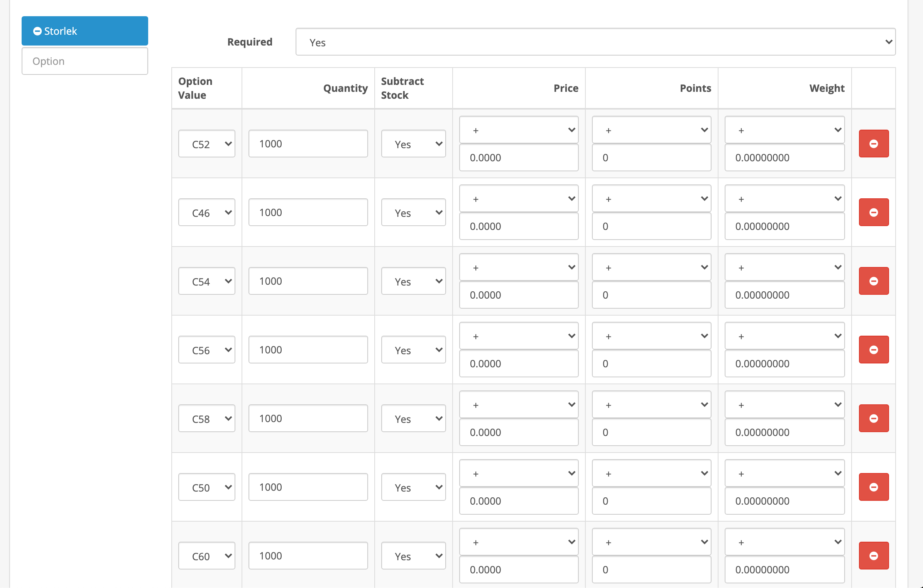This screenshot has width=923, height=588.
Task: Open Subtract Stock dropdown in C46 row
Action: (x=414, y=212)
